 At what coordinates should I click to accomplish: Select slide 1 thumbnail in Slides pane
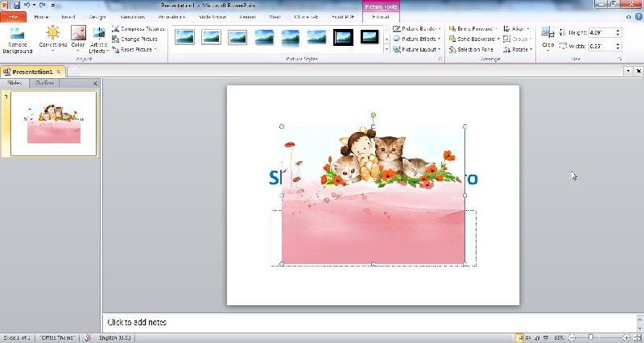[x=53, y=123]
